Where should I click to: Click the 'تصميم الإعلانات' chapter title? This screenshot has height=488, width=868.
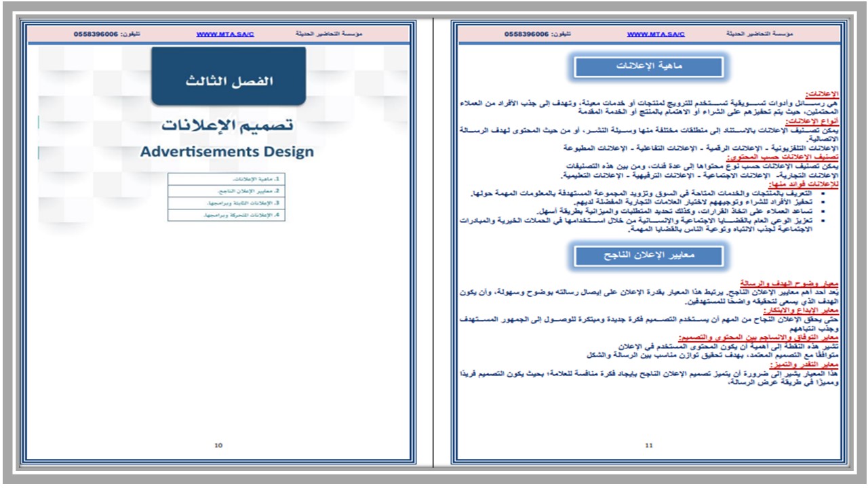(227, 126)
